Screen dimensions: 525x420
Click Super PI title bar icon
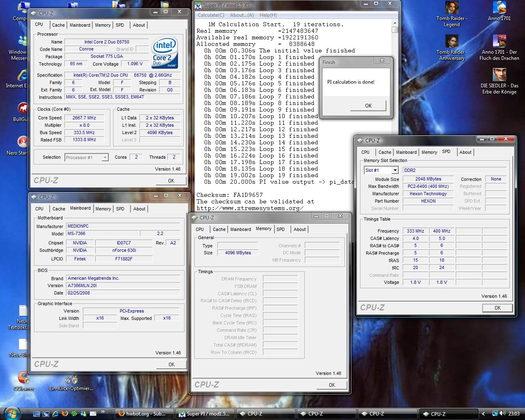pyautogui.click(x=198, y=5)
